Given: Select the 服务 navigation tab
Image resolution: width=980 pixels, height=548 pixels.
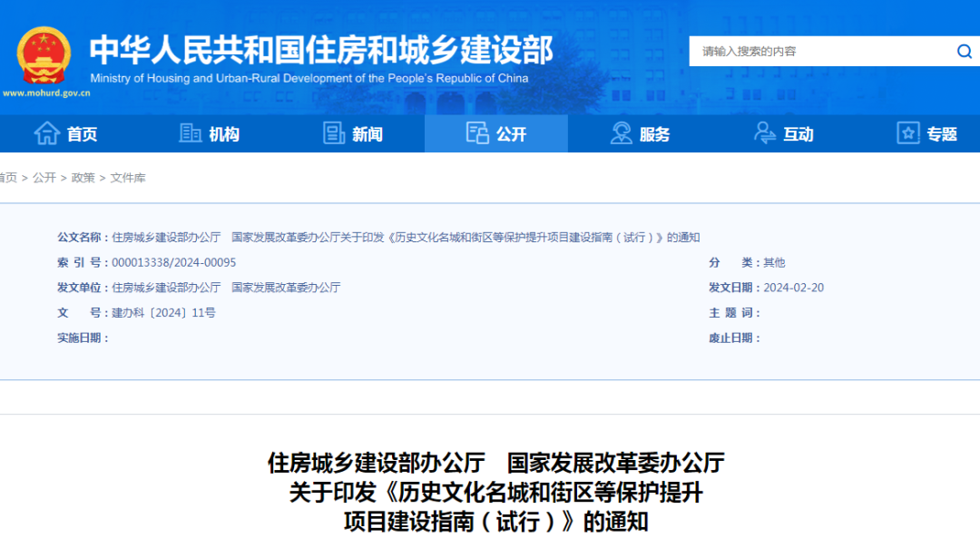Looking at the screenshot, I should [654, 134].
